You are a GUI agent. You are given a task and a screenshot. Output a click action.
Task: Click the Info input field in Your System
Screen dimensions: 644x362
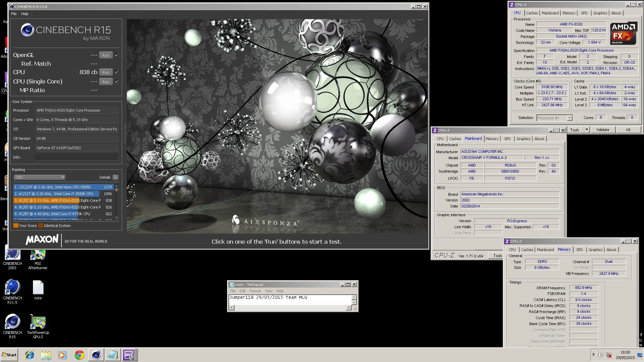[77, 157]
